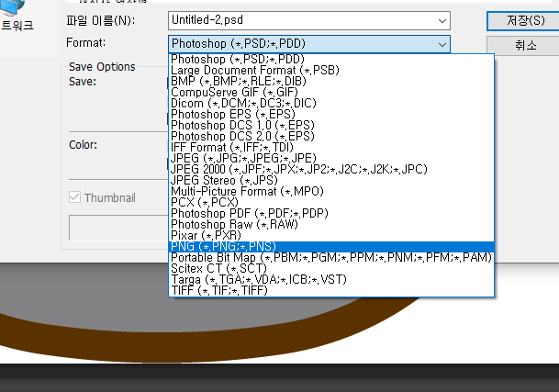The image size is (559, 392).
Task: Select IFF Format (*.IFF;*.TDI)
Action: point(331,148)
